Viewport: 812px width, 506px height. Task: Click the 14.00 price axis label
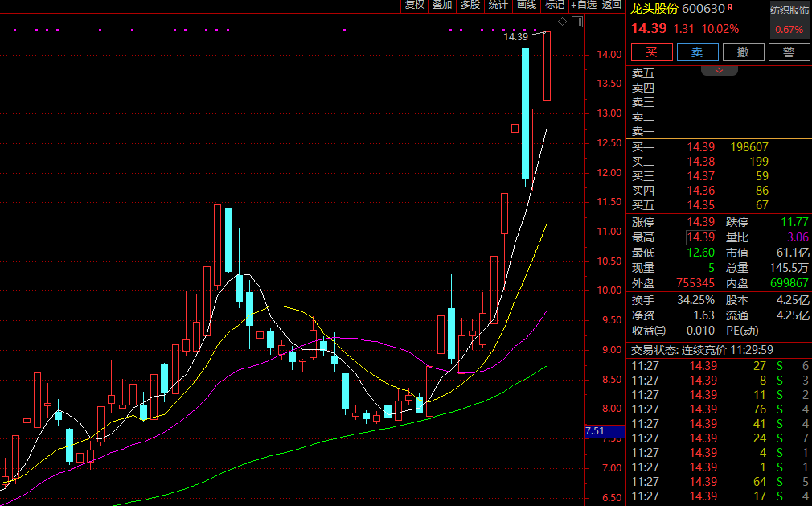pyautogui.click(x=609, y=55)
